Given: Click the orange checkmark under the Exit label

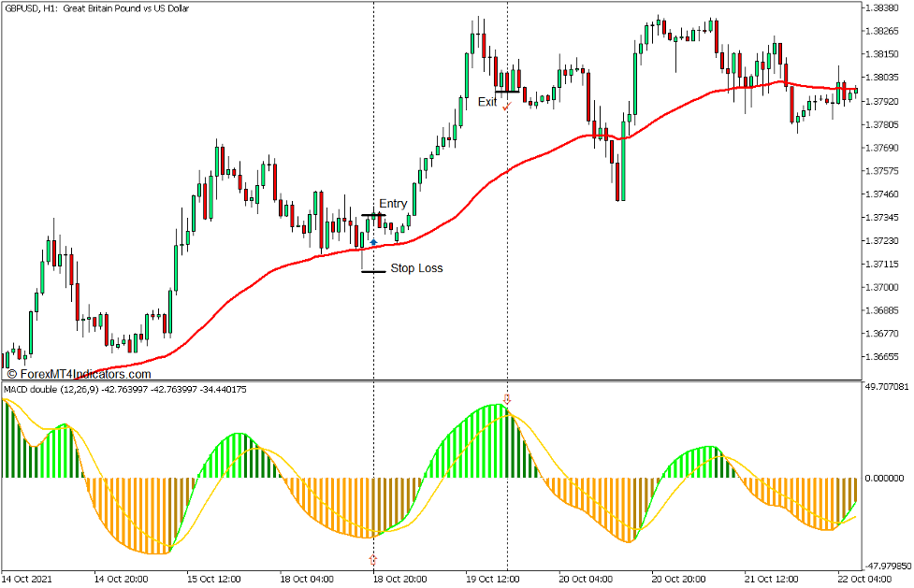Looking at the screenshot, I should (x=506, y=107).
